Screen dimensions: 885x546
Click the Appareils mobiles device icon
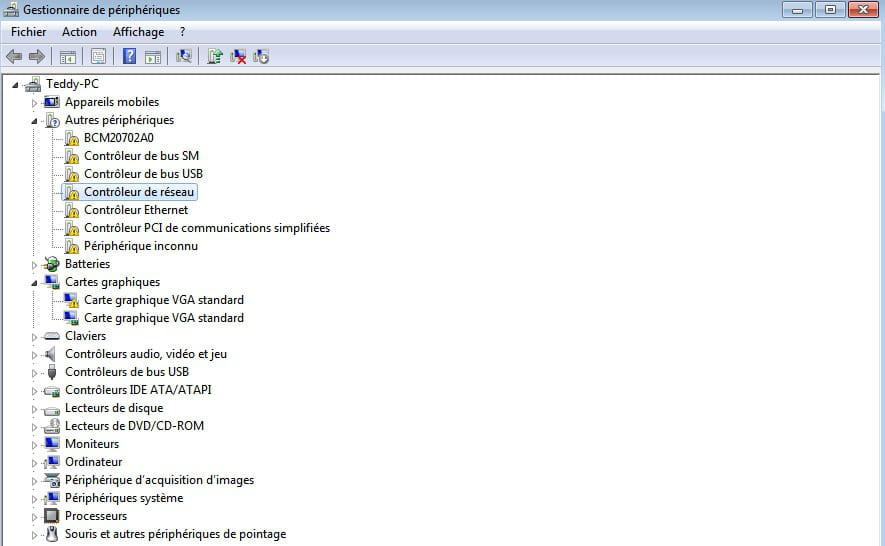pyautogui.click(x=51, y=102)
